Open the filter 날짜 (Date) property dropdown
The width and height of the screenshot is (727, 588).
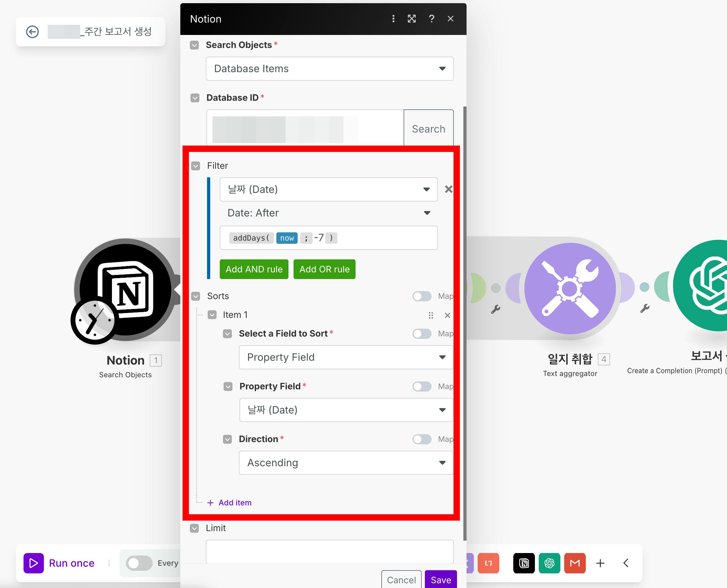(x=329, y=189)
